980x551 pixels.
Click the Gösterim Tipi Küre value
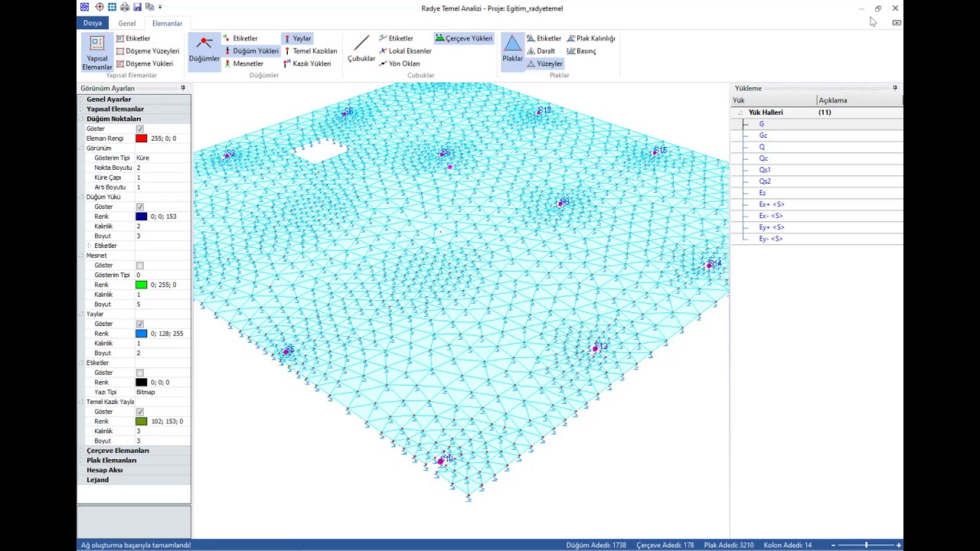(162, 158)
